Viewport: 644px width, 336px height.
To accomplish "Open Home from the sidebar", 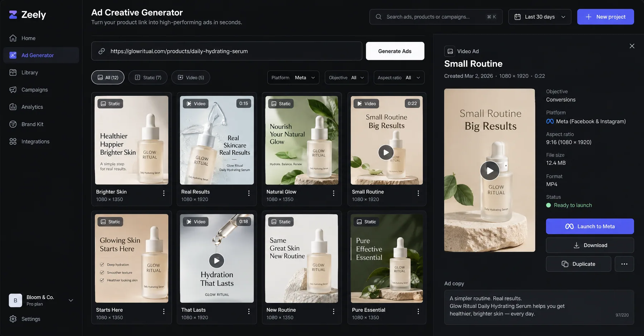I will 41,38.
